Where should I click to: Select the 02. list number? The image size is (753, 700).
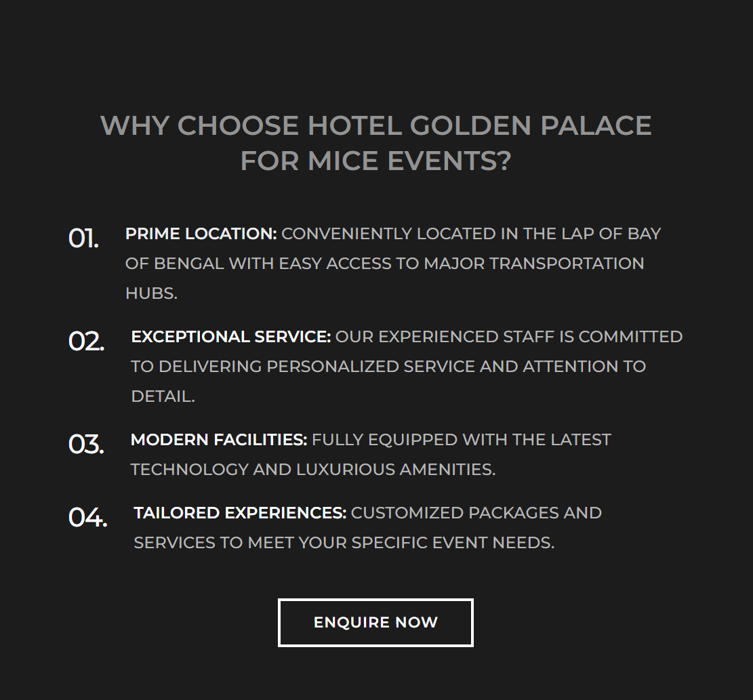click(87, 342)
